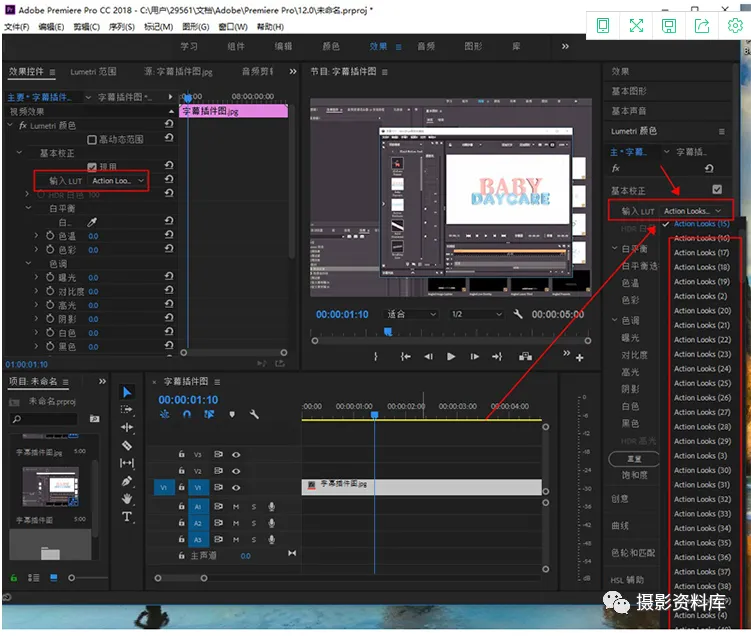Toggle animation stopwatch for 对比度
Image resolution: width=751 pixels, height=636 pixels.
(50, 291)
